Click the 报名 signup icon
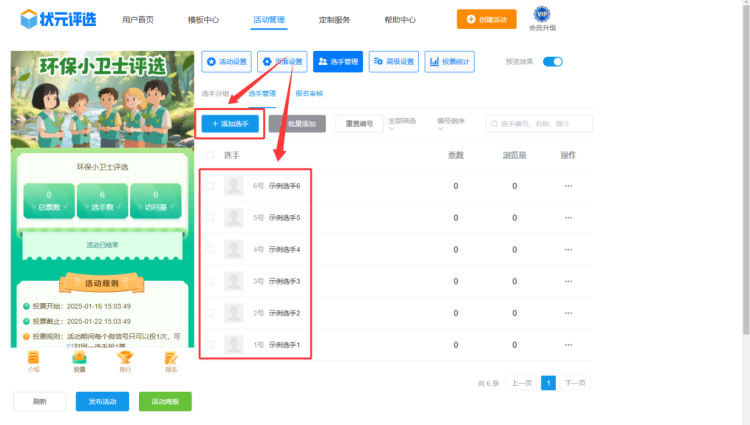 (171, 358)
